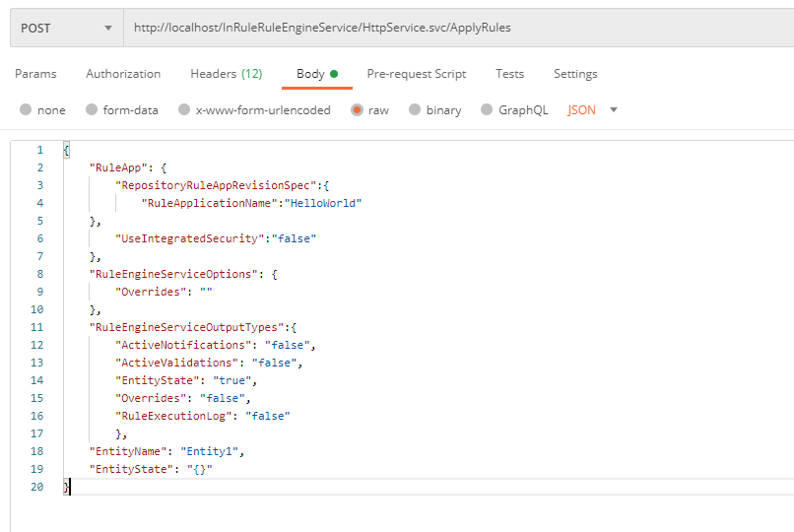
Task: Select the GraphQL body type
Action: click(x=487, y=110)
